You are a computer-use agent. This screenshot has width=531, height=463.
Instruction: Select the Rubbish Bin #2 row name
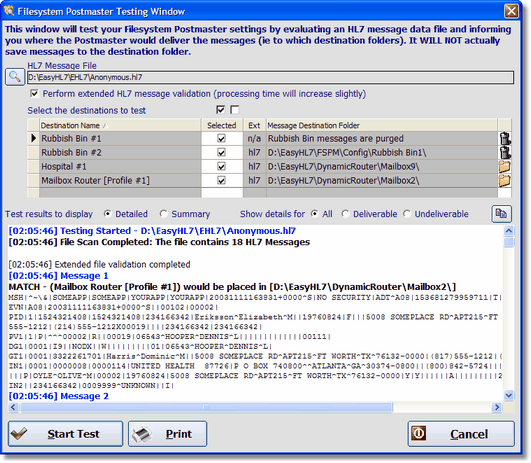pyautogui.click(x=120, y=152)
